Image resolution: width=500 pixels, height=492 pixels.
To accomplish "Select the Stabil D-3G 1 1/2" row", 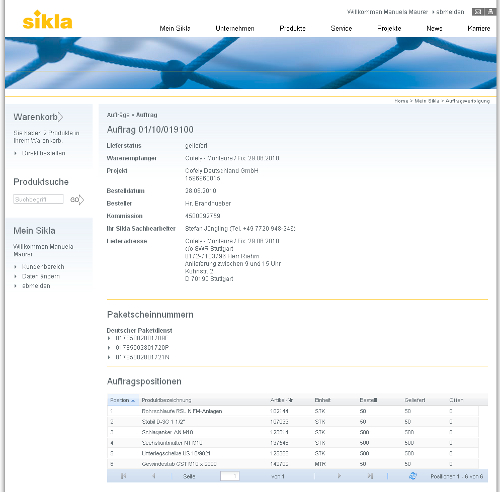I will [x=293, y=422].
